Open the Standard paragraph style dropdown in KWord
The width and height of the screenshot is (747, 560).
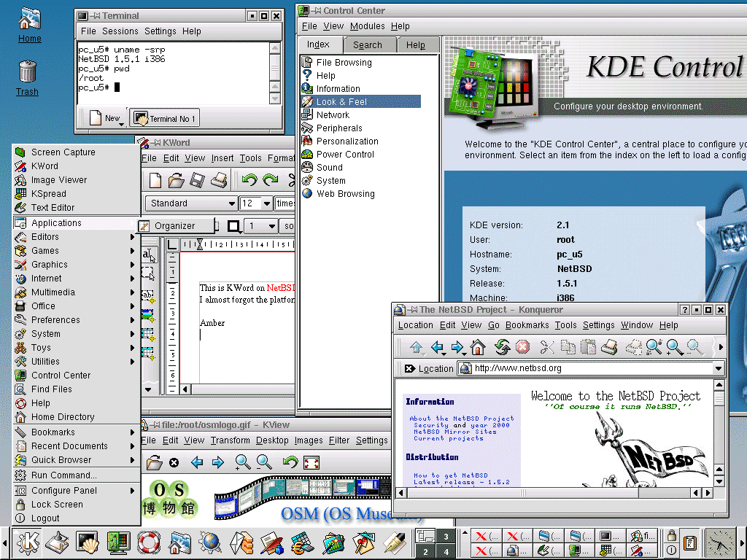tap(191, 203)
